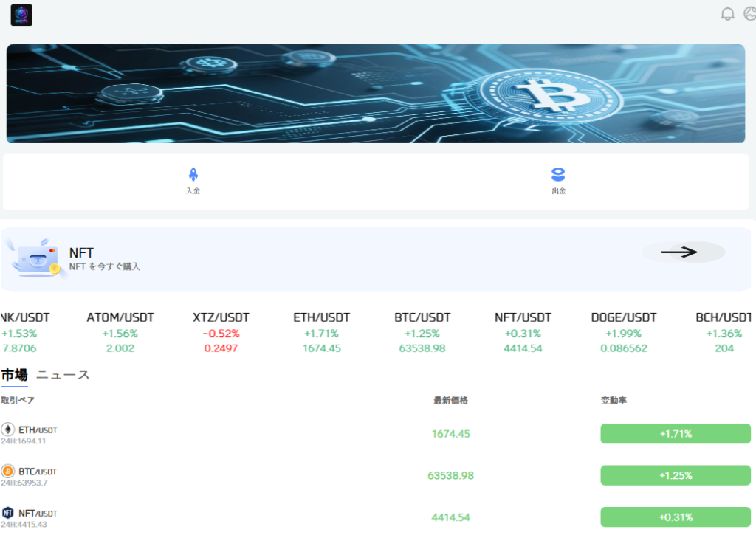The width and height of the screenshot is (756, 535).
Task: Click the coin-stack withdrawal icon (出金)
Action: (558, 174)
